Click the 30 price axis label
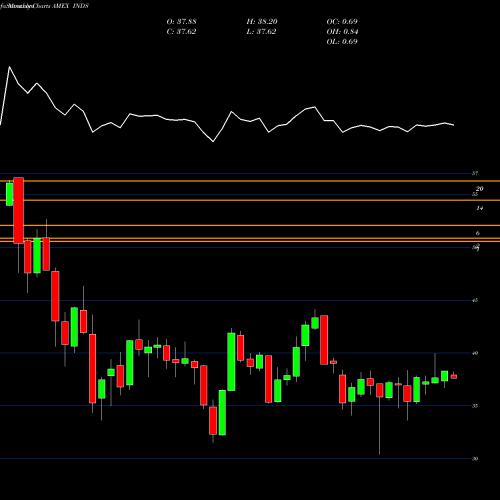Screen dimensions: 500x500 (475, 459)
